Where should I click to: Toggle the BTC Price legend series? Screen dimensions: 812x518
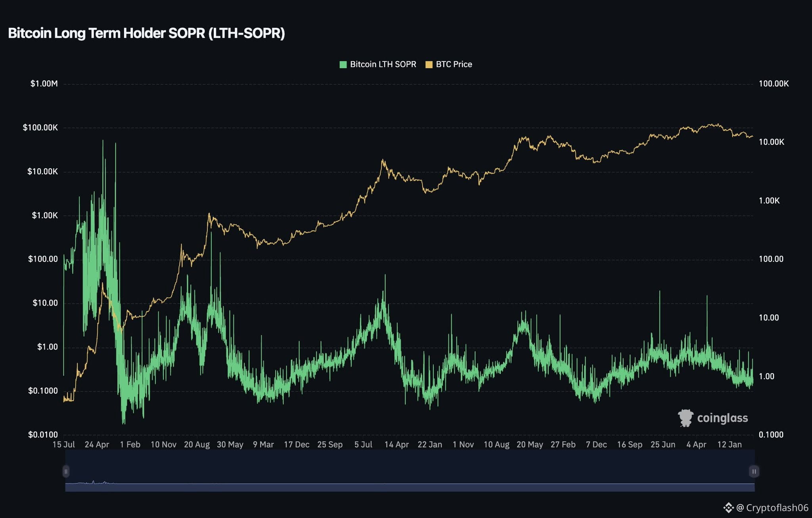(x=449, y=65)
